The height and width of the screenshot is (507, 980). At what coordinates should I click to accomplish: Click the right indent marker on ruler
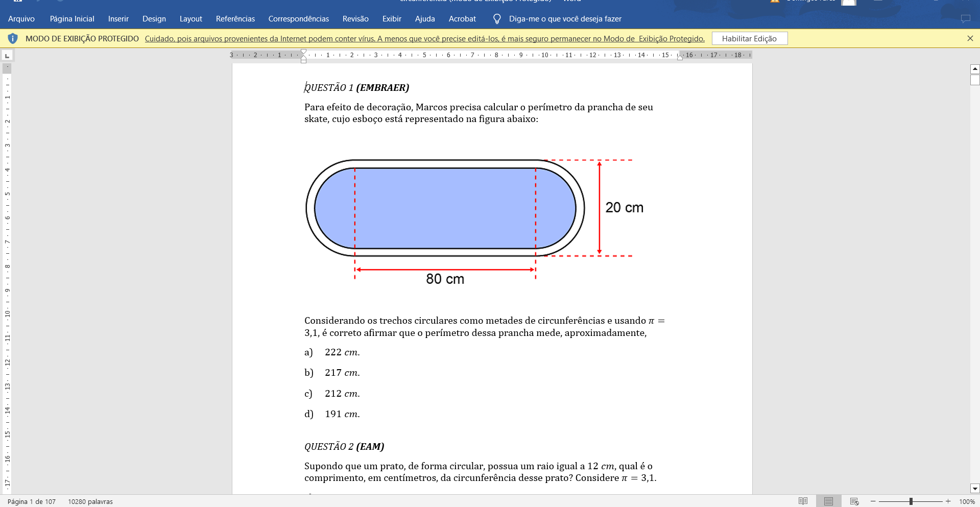click(x=680, y=58)
